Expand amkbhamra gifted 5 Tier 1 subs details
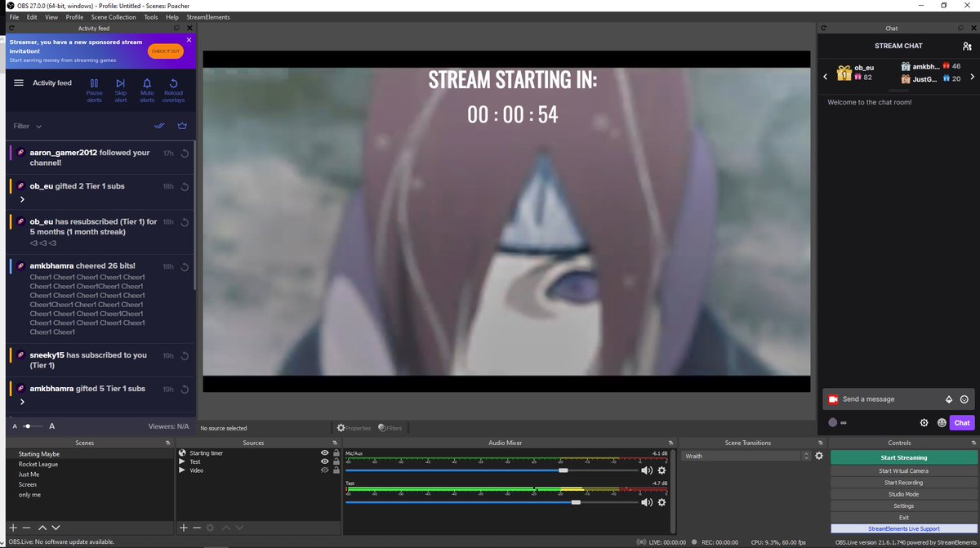The width and height of the screenshot is (980, 548). pyautogui.click(x=22, y=402)
